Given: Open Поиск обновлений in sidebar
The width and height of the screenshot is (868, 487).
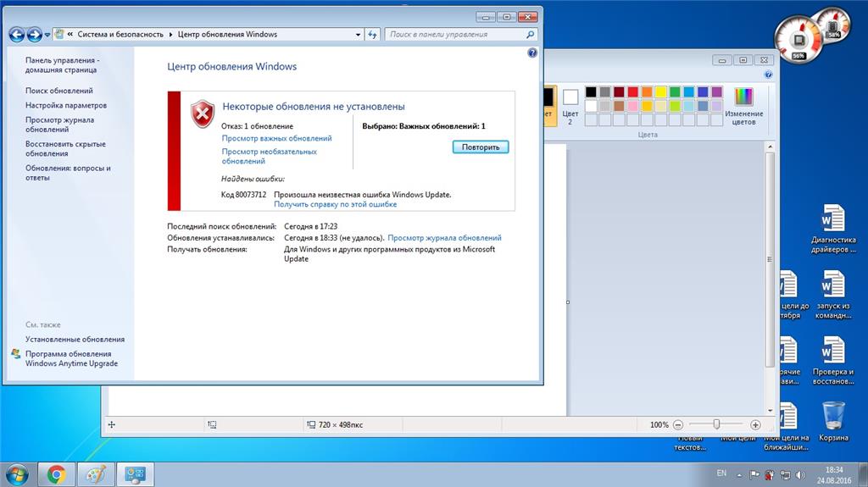Looking at the screenshot, I should point(59,91).
